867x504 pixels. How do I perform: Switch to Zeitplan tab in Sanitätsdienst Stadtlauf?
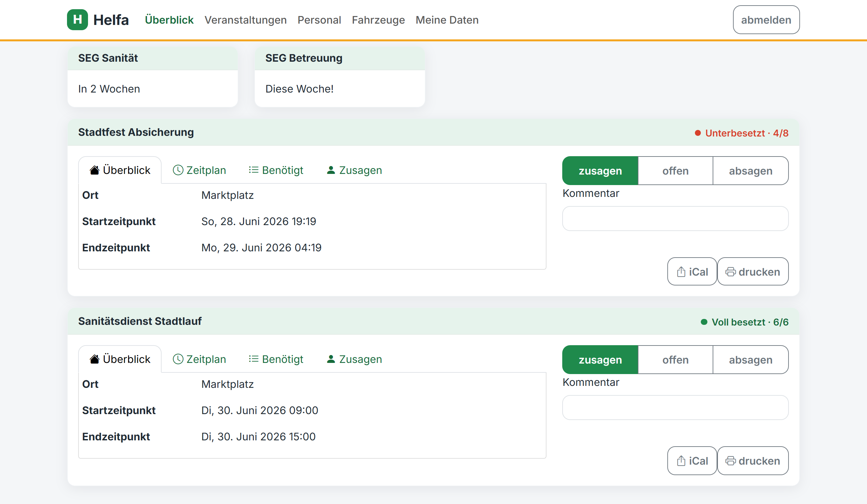[x=199, y=359]
